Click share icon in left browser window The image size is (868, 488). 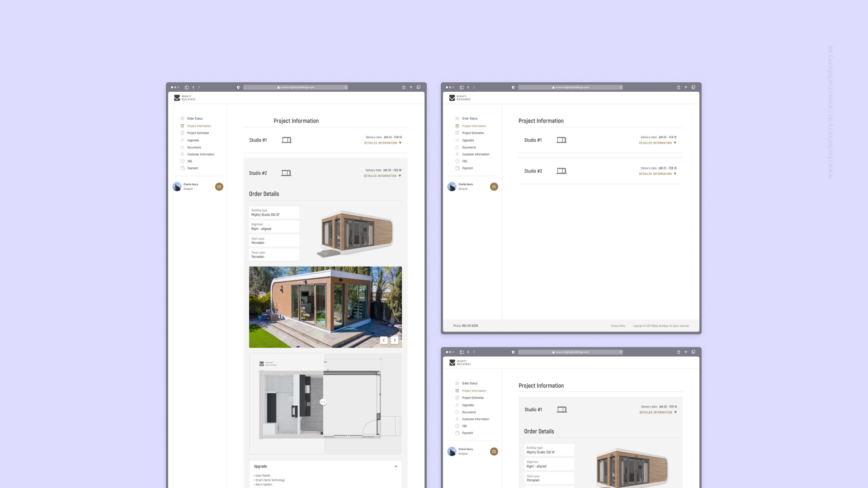[x=404, y=87]
